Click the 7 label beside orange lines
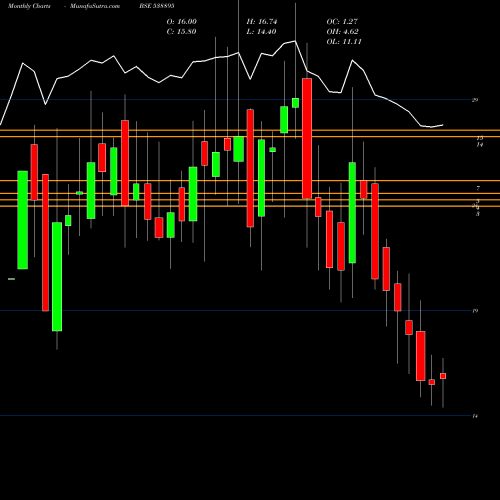The height and width of the screenshot is (500, 500). [x=478, y=188]
